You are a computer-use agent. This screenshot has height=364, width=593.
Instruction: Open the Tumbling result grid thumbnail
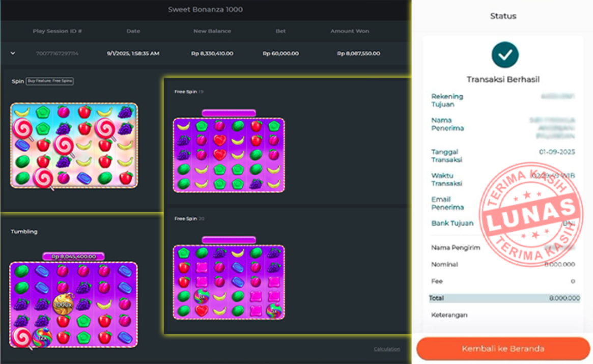coord(73,304)
